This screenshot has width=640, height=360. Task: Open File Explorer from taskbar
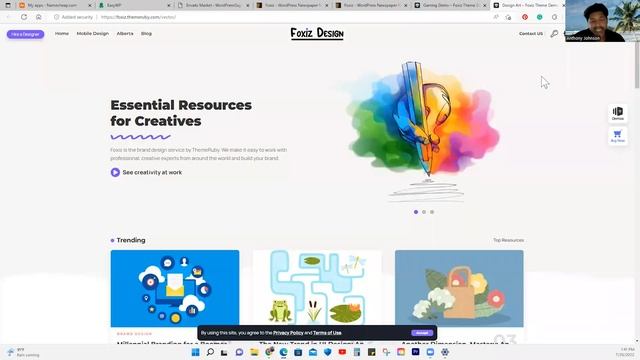(x=254, y=352)
